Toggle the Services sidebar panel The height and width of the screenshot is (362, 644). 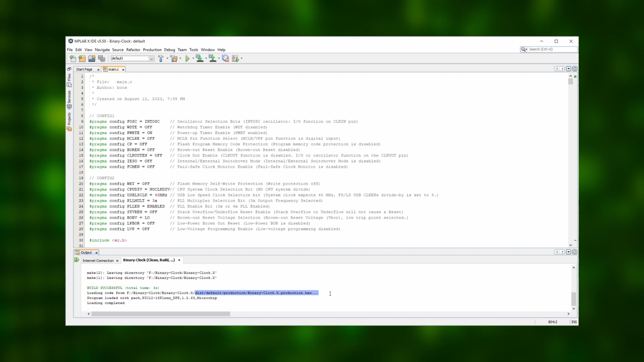pos(69,100)
